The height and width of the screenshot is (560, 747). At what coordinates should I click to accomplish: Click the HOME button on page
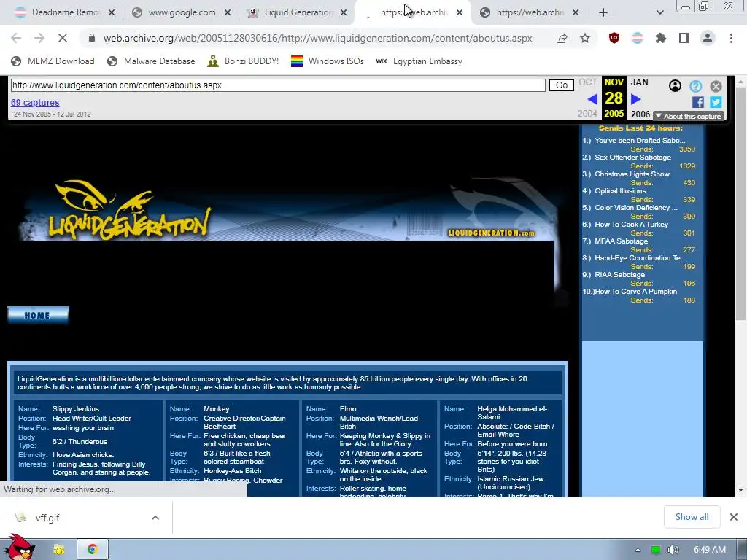(38, 315)
